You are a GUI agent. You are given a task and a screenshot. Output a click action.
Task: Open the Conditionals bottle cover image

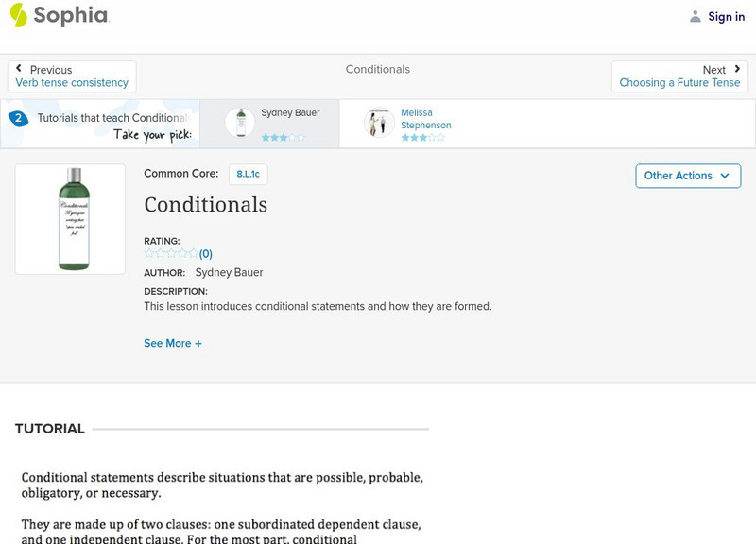click(x=70, y=219)
